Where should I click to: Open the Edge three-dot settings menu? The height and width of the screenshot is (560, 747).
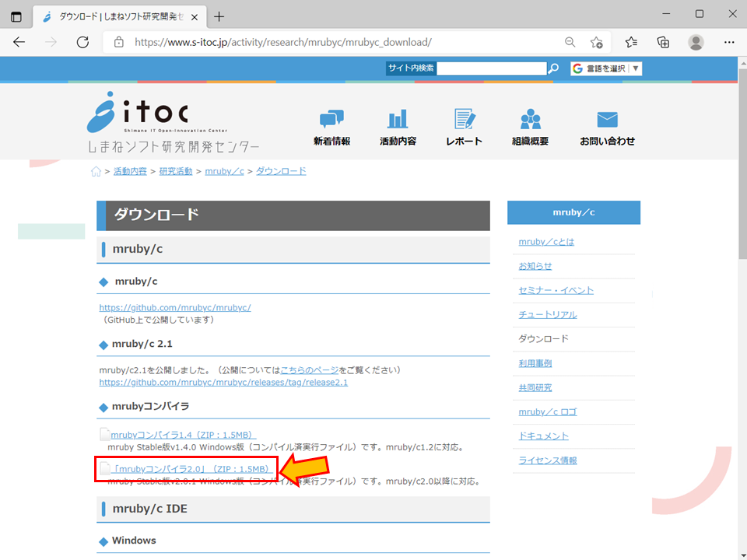(x=728, y=42)
